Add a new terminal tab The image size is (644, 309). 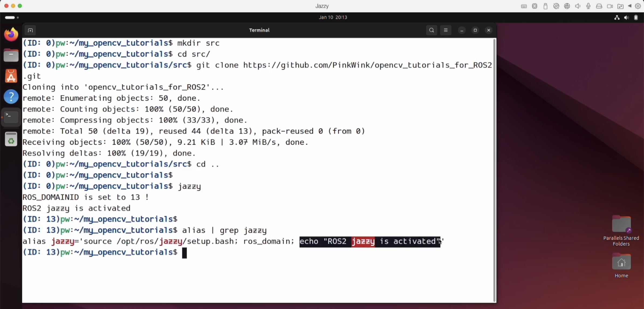(30, 30)
